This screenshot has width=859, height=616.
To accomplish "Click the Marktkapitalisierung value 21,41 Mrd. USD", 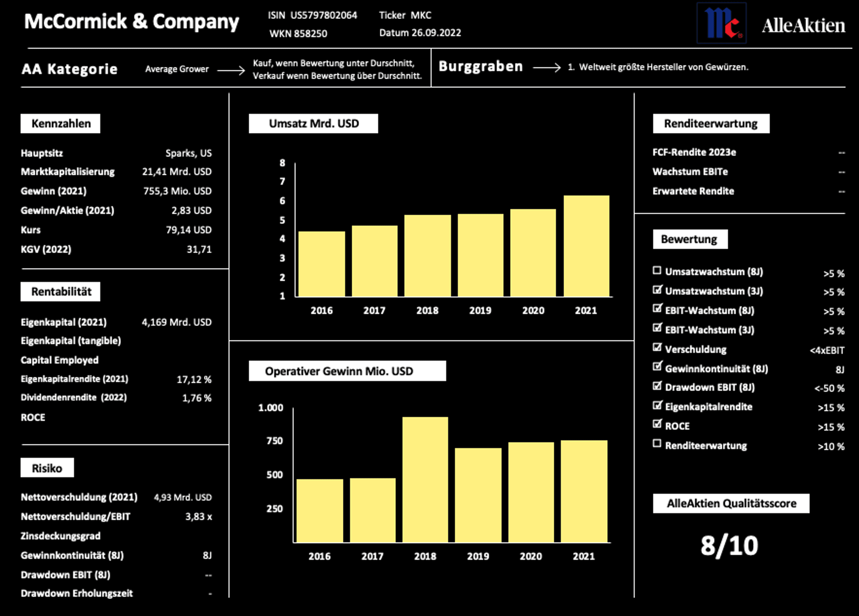I will [x=177, y=171].
